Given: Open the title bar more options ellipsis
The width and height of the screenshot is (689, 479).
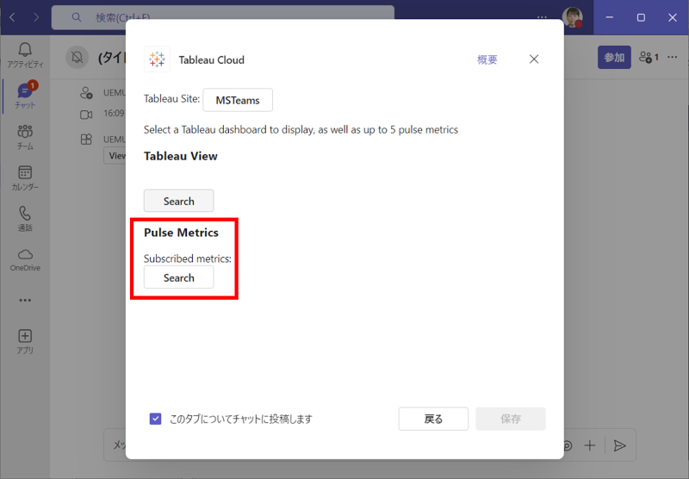Looking at the screenshot, I should pyautogui.click(x=542, y=17).
